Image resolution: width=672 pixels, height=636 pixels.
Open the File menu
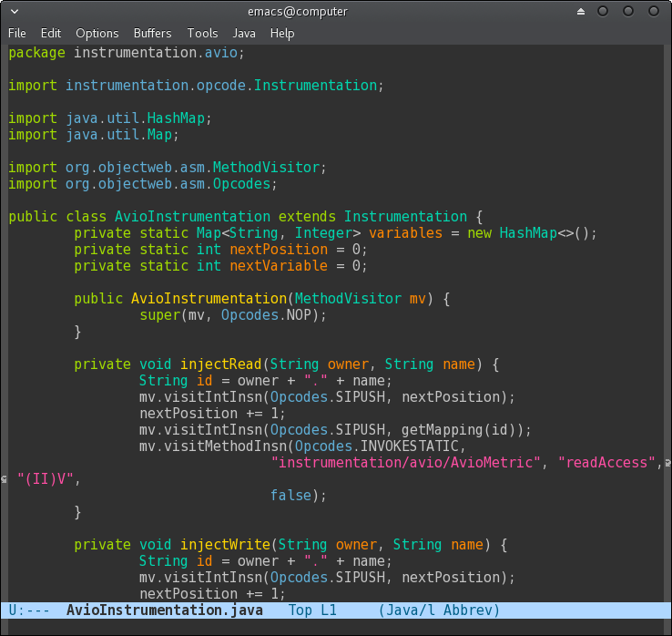click(17, 33)
